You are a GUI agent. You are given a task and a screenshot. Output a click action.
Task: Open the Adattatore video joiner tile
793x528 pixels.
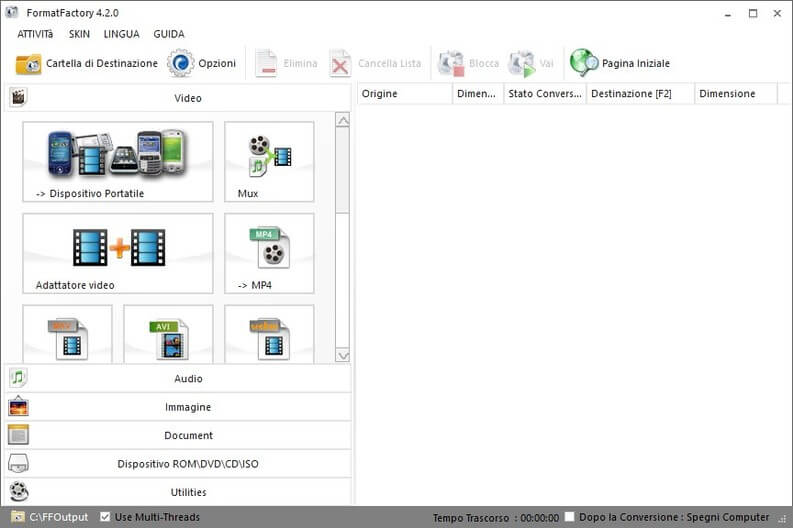118,253
